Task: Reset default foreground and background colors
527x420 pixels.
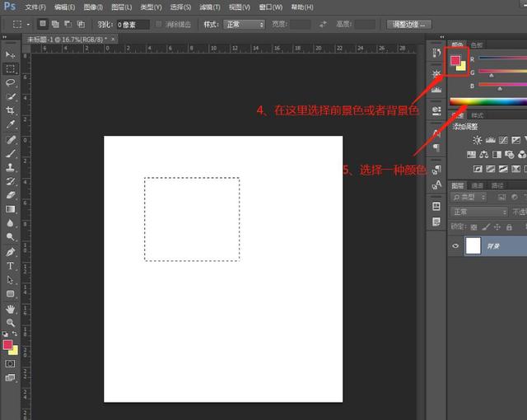Action: [5, 334]
